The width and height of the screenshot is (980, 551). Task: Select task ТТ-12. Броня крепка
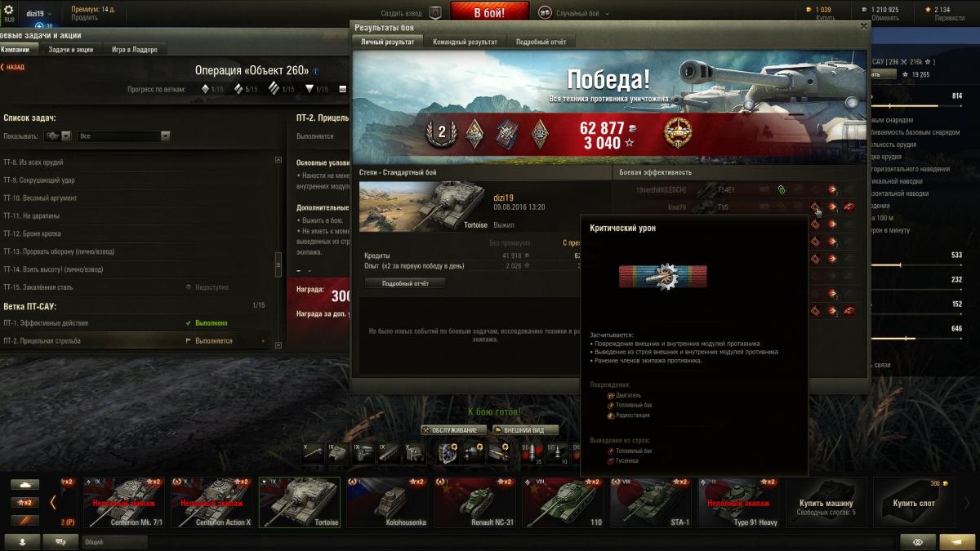click(135, 234)
